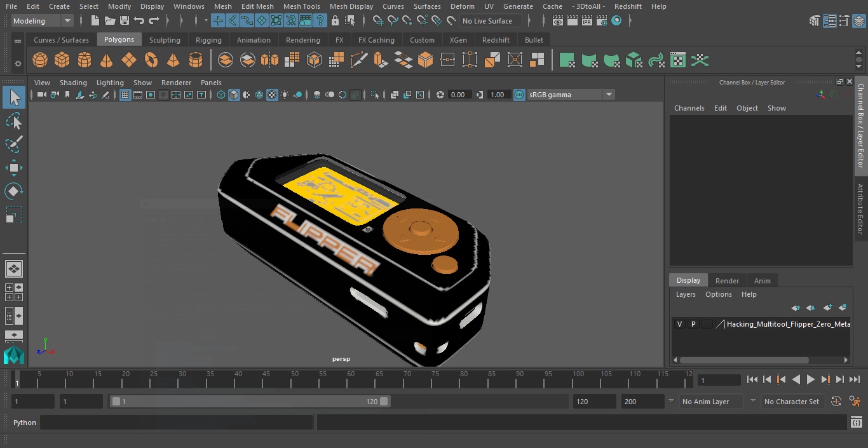Open the Layers menu in layer editor

coord(686,294)
